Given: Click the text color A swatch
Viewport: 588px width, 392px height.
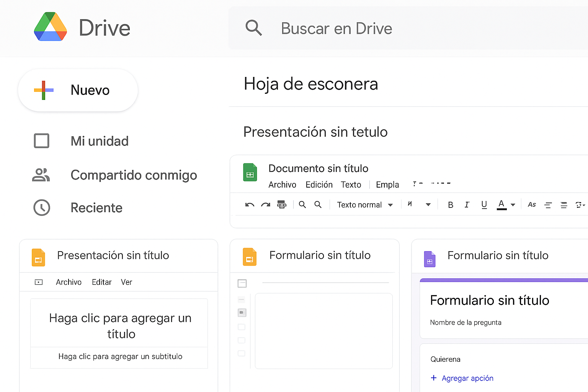Looking at the screenshot, I should (501, 204).
